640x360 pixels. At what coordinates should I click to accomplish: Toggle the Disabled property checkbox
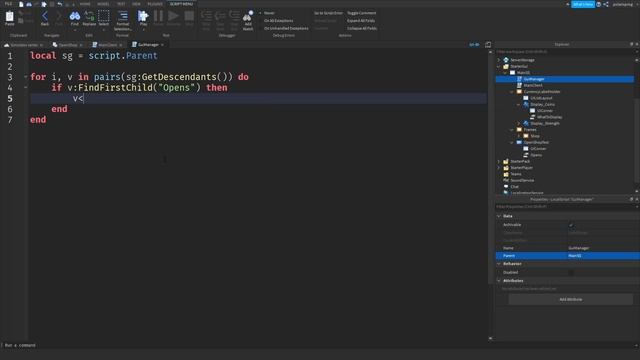point(571,272)
